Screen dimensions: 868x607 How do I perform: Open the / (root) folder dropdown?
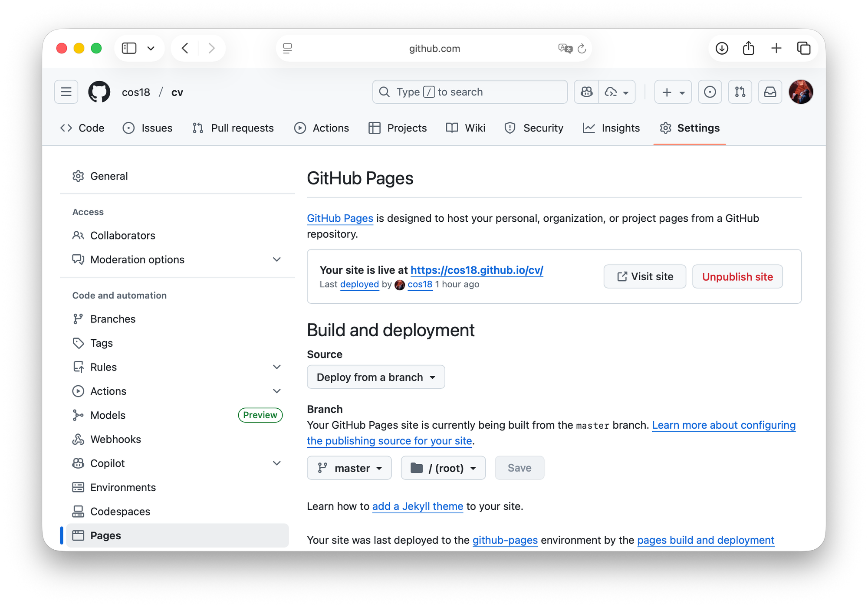coord(443,468)
